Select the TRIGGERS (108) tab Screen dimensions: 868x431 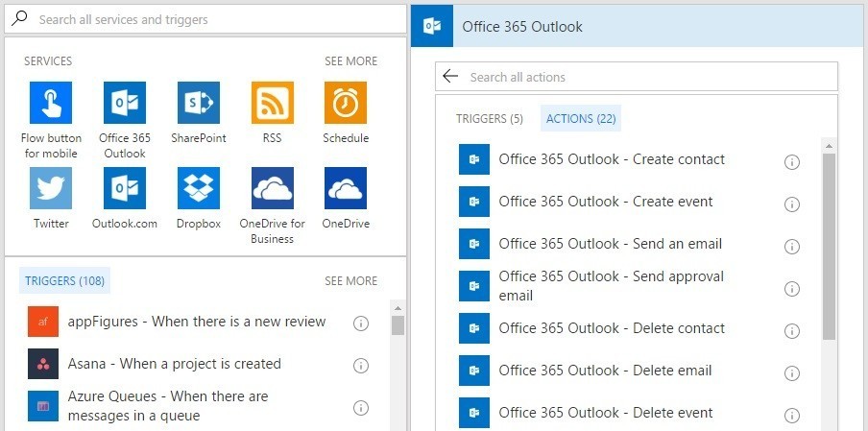[x=64, y=280]
